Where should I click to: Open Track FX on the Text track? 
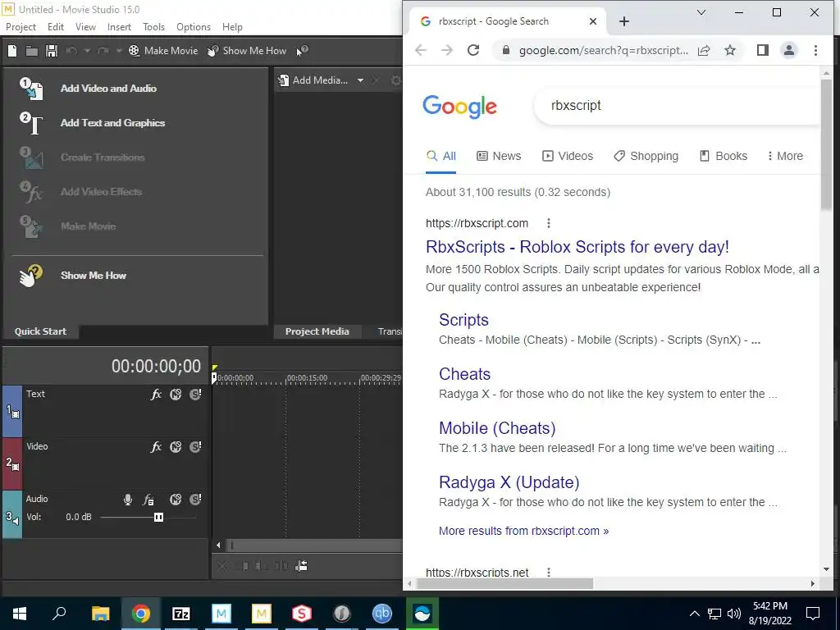156,395
